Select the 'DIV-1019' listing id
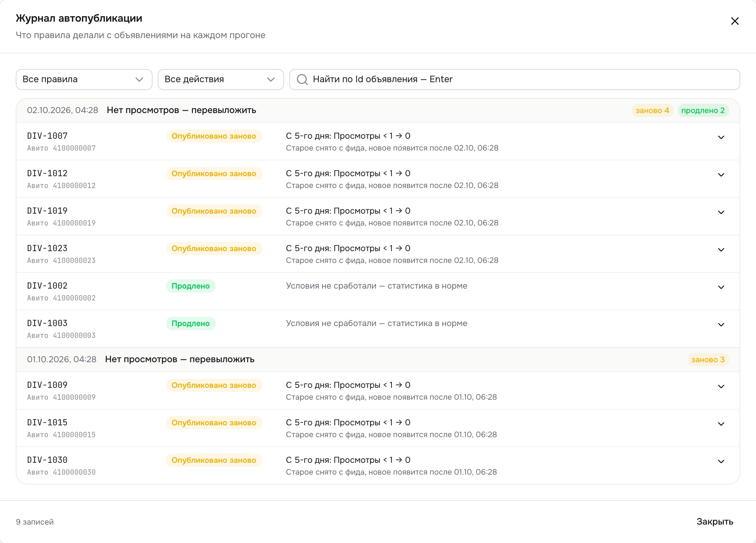 coord(47,211)
